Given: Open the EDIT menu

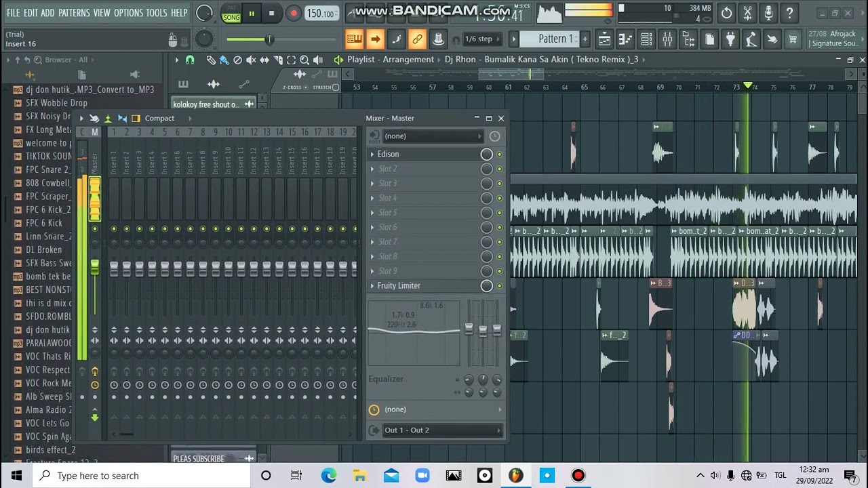Looking at the screenshot, I should coord(31,13).
